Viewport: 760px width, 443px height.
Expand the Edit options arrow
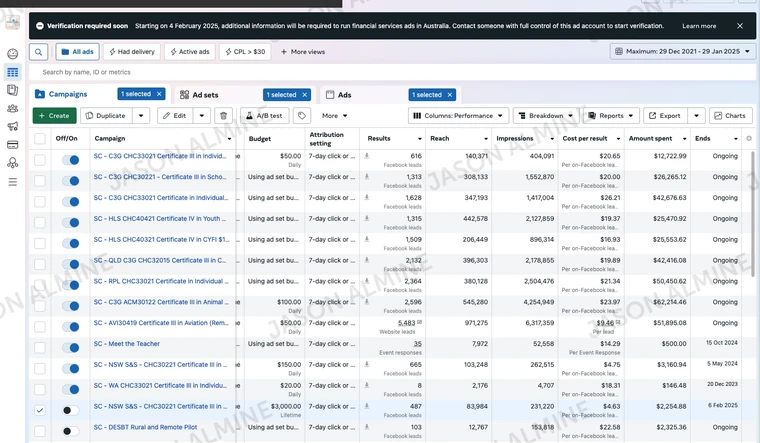tap(202, 116)
